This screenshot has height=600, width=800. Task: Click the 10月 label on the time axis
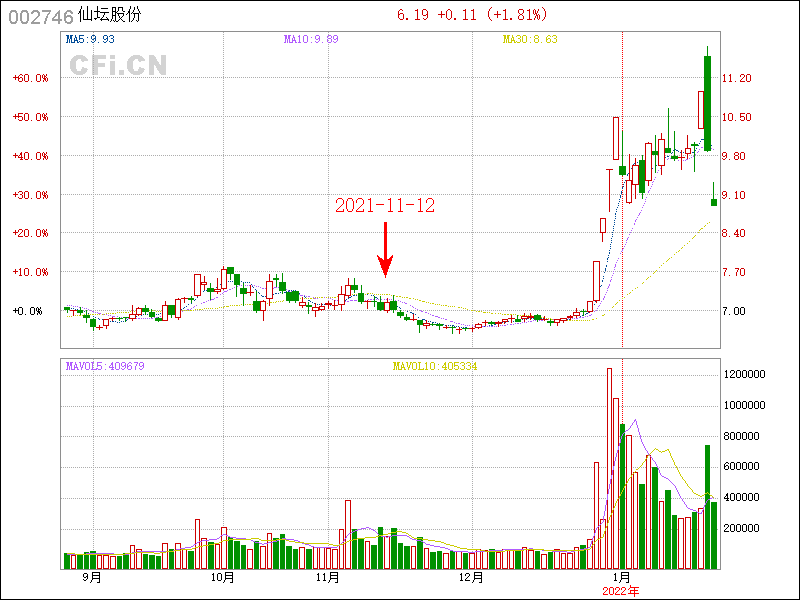tap(223, 577)
